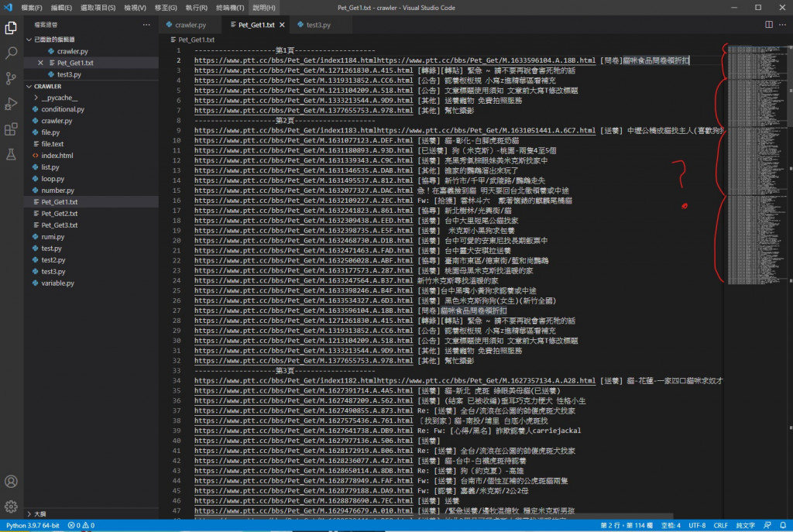Open rumi.py in file tree

click(53, 237)
